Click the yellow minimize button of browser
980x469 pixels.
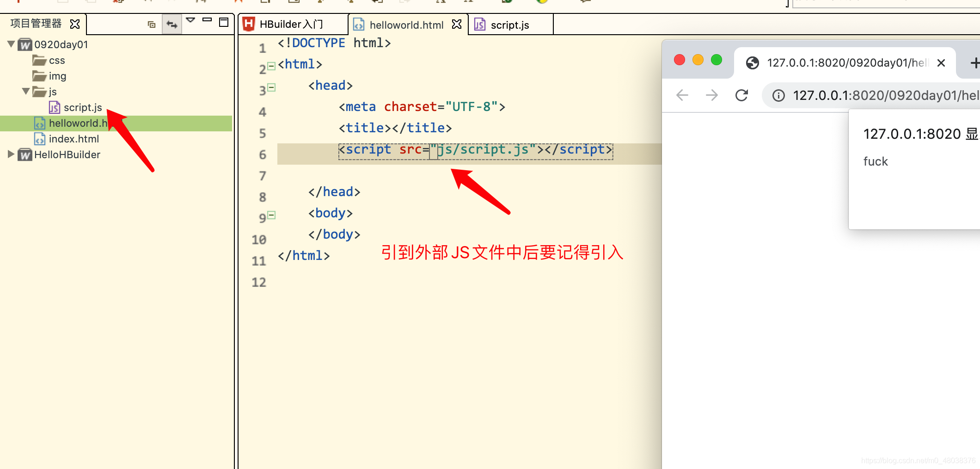point(698,60)
